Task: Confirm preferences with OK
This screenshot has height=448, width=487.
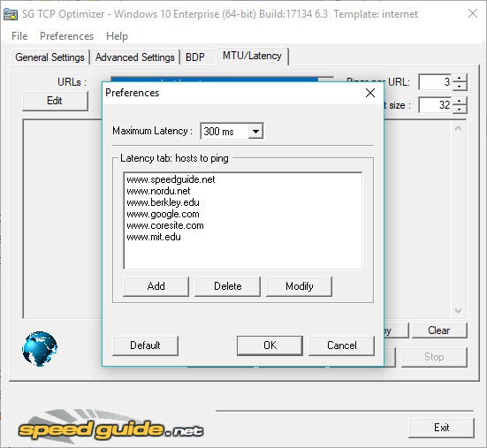Action: [270, 345]
